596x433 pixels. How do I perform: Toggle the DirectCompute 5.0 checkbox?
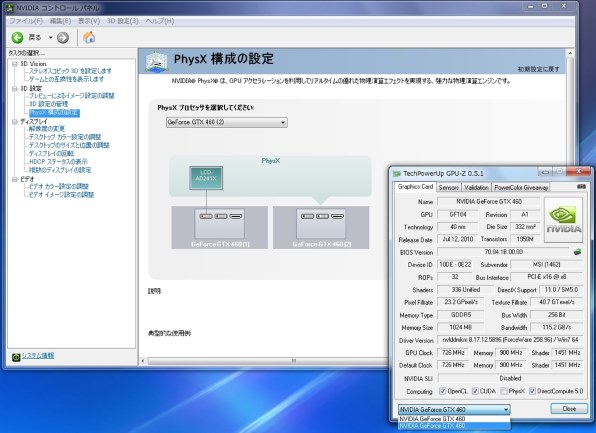coord(532,391)
